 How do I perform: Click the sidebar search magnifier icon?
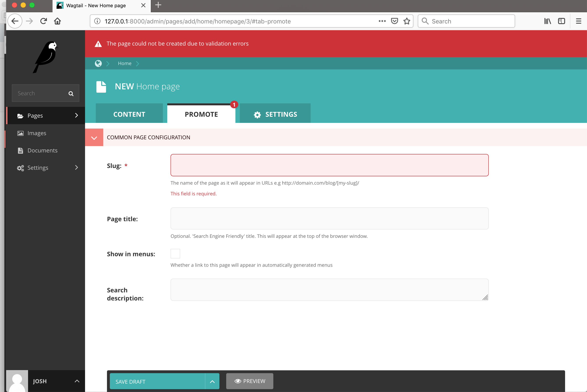[71, 94]
